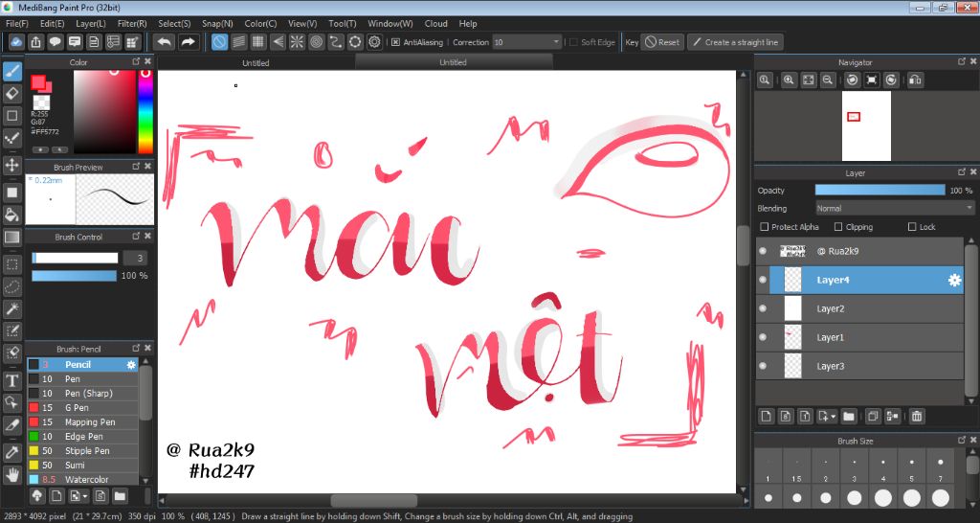The height and width of the screenshot is (523, 980).
Task: Open the snap settings gear
Action: tap(374, 42)
